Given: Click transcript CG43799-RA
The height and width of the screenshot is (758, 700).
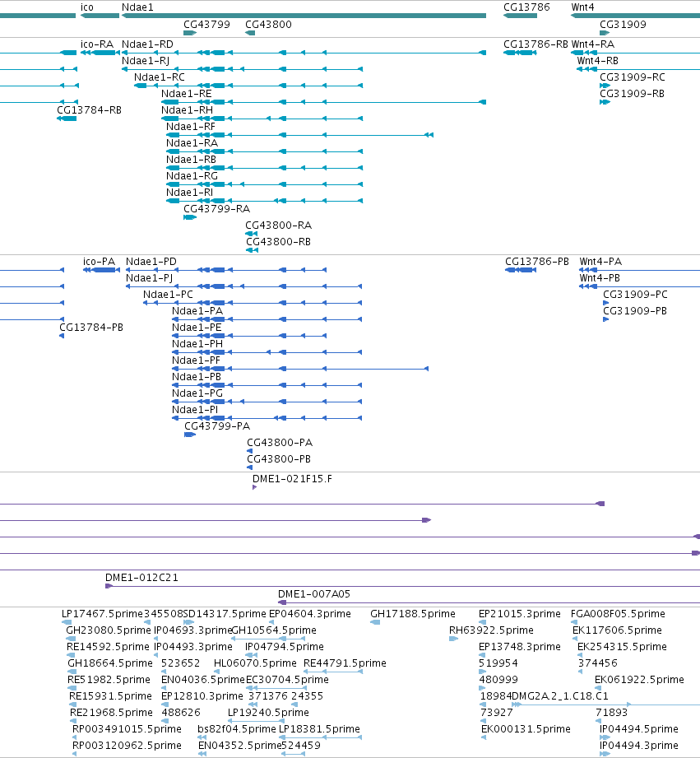Looking at the screenshot, I should 190,217.
